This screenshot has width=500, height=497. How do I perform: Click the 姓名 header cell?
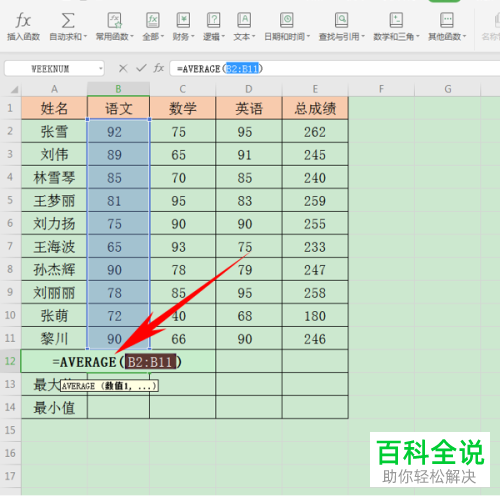pos(54,108)
